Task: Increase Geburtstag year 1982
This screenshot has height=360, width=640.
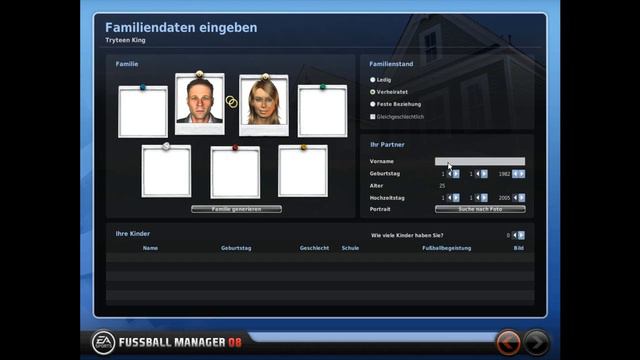Action: tap(522, 174)
